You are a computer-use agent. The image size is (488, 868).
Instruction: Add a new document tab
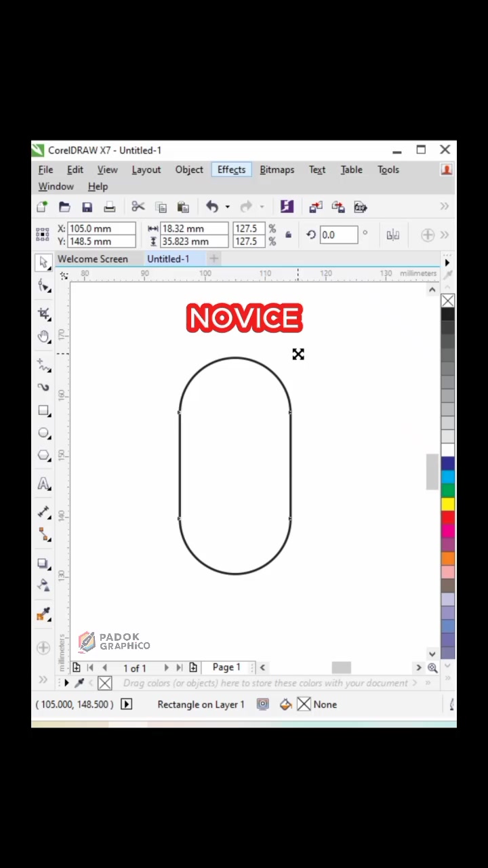[x=213, y=258]
